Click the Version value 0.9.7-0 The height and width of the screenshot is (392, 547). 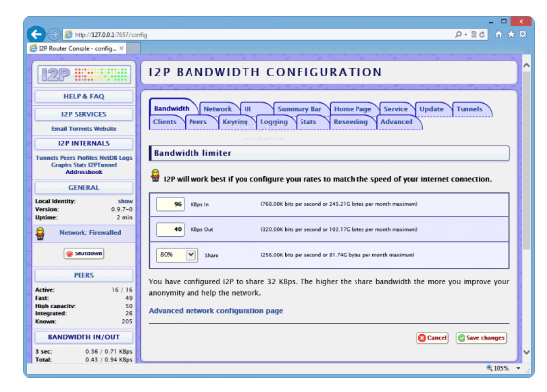point(122,210)
